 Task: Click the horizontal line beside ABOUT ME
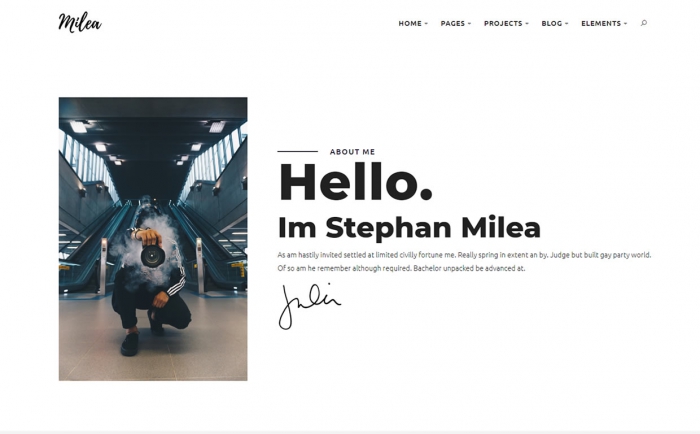(297, 151)
